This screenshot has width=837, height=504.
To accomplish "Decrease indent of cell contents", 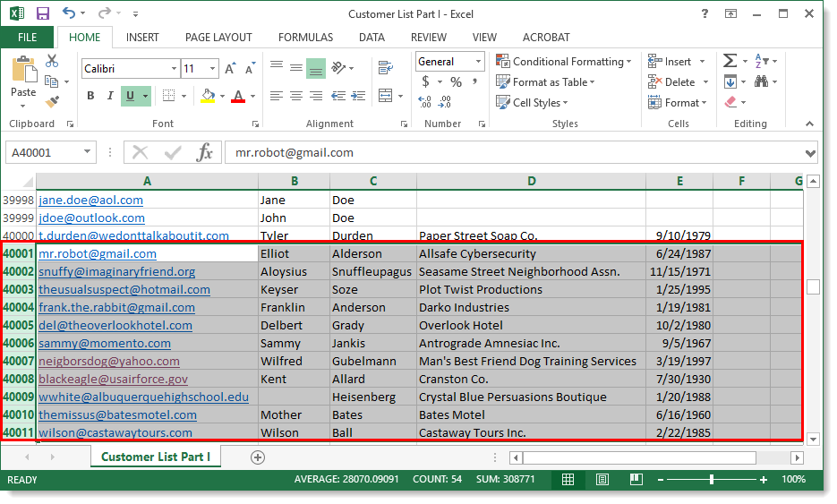I will [x=338, y=96].
